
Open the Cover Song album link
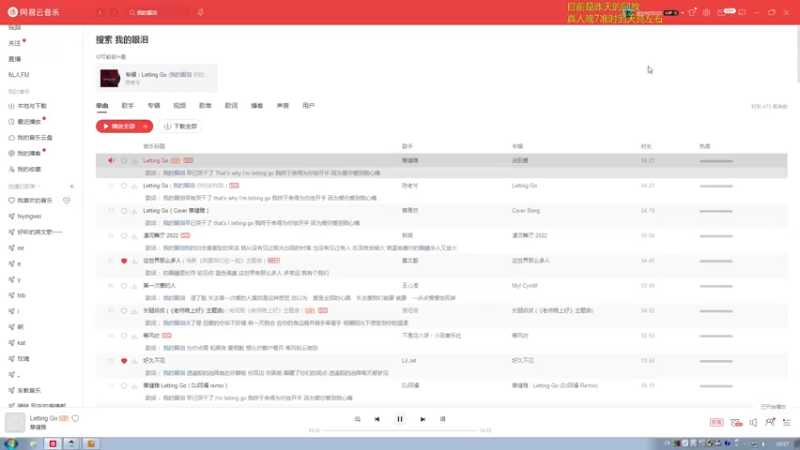click(526, 211)
